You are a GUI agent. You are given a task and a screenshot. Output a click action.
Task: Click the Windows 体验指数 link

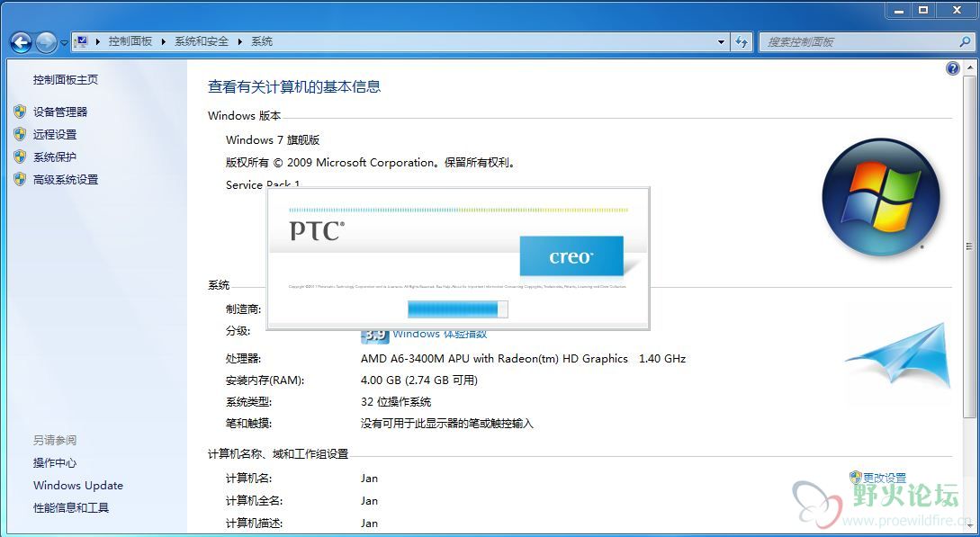(x=440, y=335)
